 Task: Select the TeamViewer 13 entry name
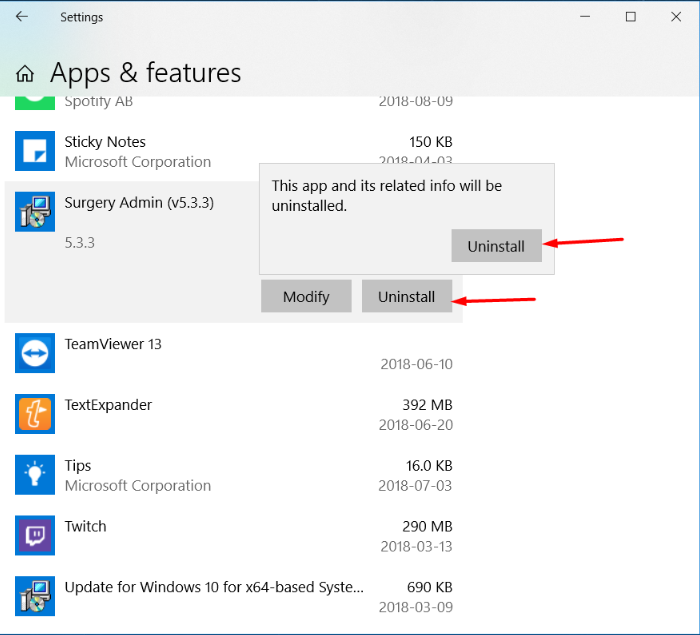(113, 344)
